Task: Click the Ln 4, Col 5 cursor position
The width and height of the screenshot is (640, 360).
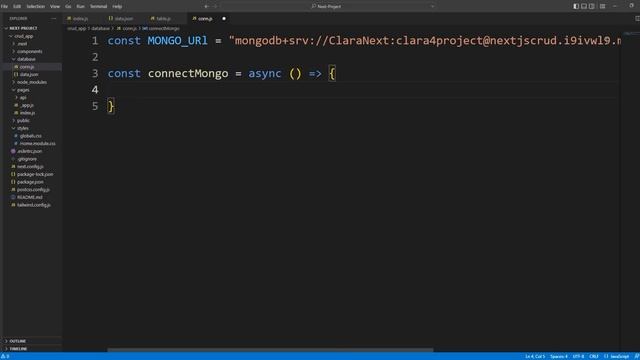Action: point(535,356)
